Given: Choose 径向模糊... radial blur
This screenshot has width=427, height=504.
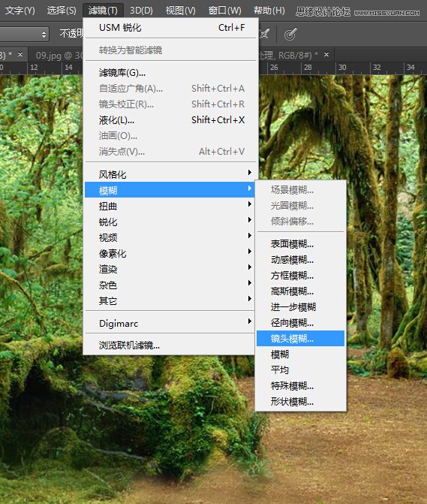Looking at the screenshot, I should tap(300, 323).
